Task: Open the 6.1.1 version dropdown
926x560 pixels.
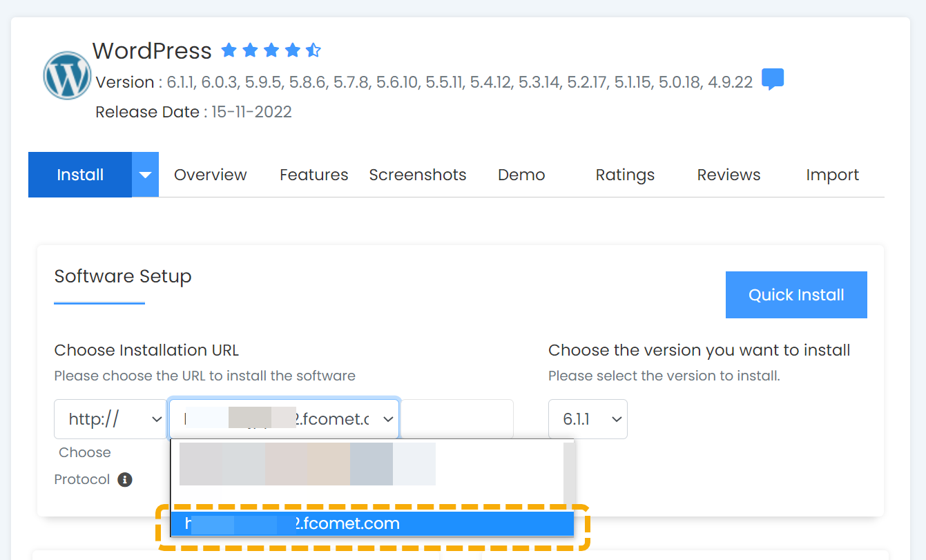Action: point(588,419)
